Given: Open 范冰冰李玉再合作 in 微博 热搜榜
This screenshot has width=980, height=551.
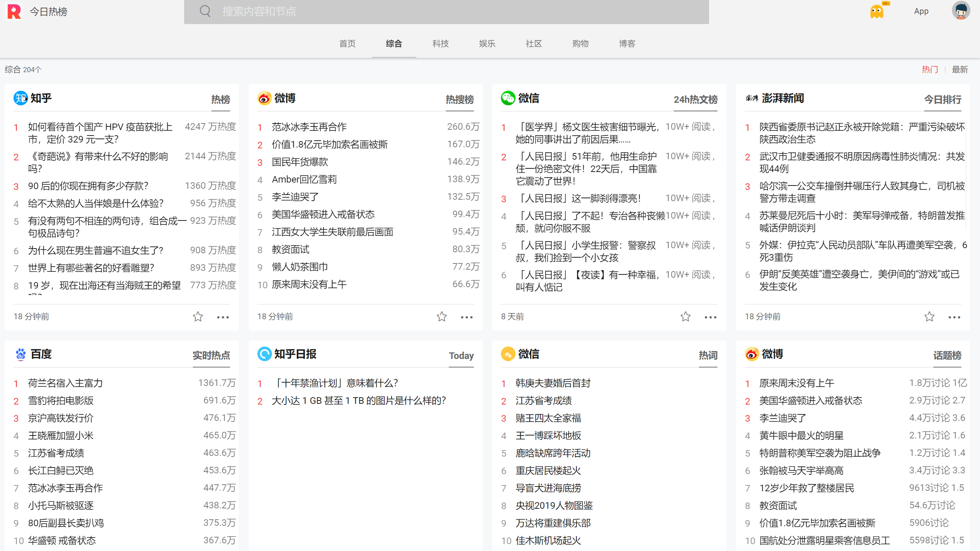Looking at the screenshot, I should 309,127.
